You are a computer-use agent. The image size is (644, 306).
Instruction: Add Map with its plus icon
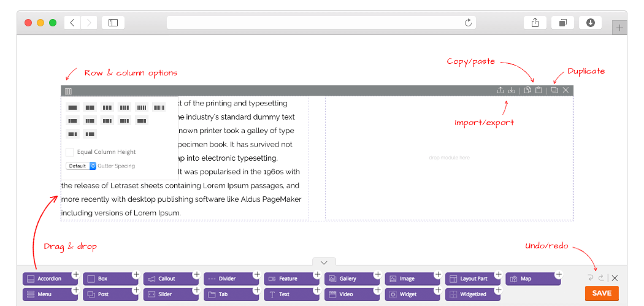559,274
